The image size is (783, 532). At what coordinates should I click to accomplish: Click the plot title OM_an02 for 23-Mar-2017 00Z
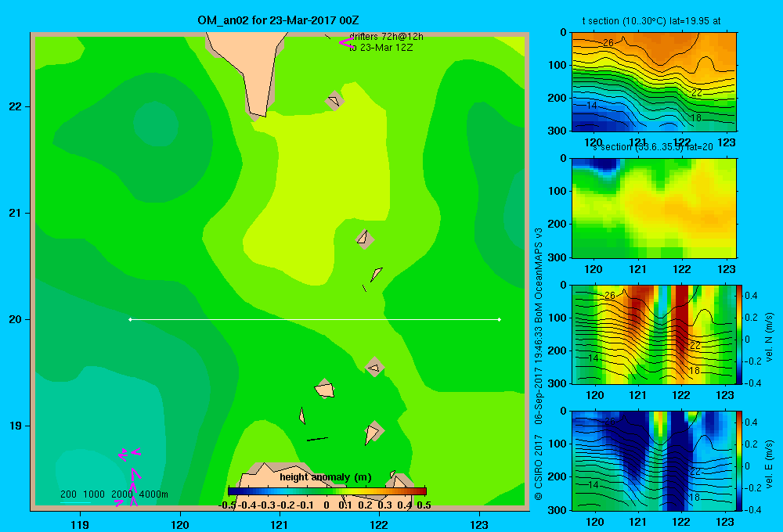coord(278,20)
